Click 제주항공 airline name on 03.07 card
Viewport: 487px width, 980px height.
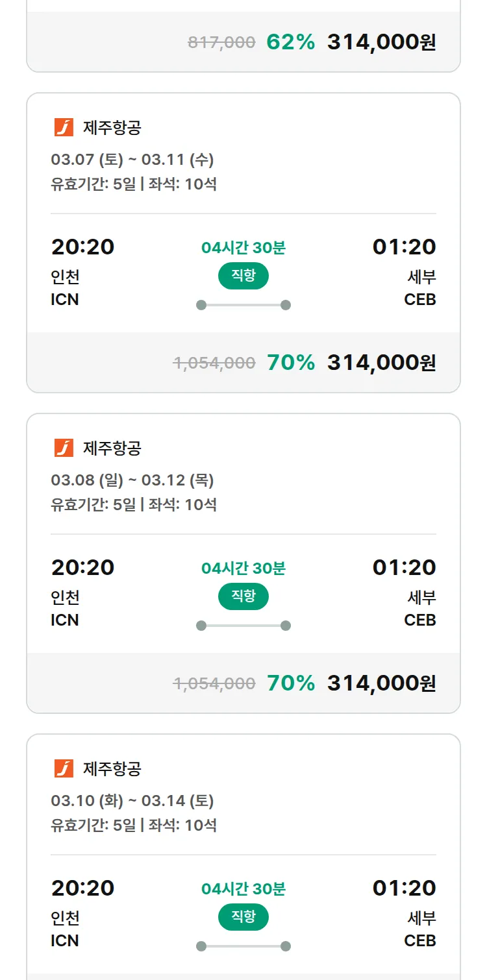pyautogui.click(x=112, y=127)
